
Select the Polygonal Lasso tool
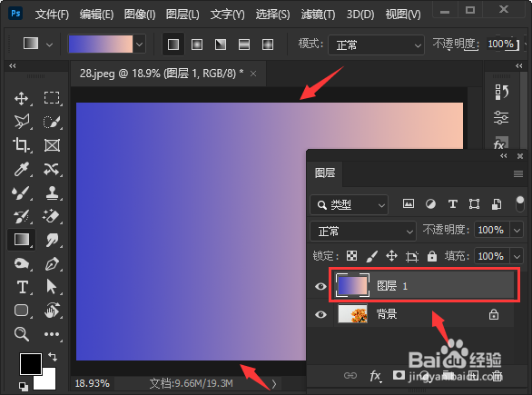click(x=22, y=122)
